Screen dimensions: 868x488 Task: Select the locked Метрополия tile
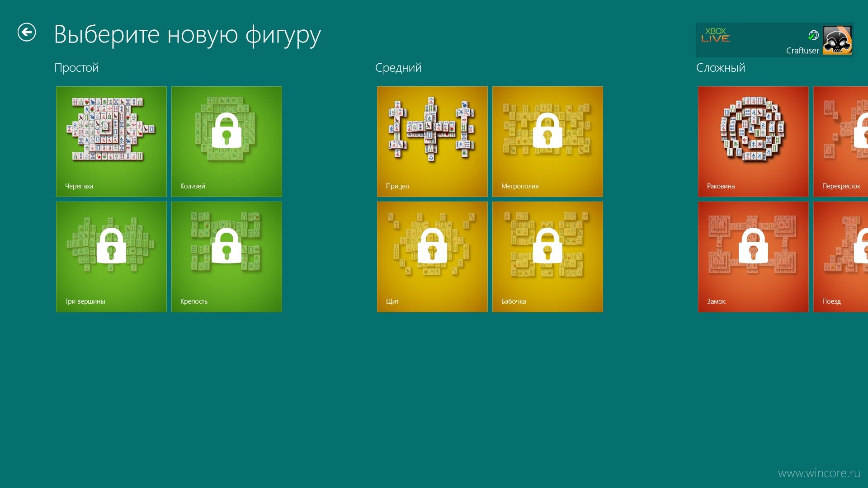click(547, 141)
